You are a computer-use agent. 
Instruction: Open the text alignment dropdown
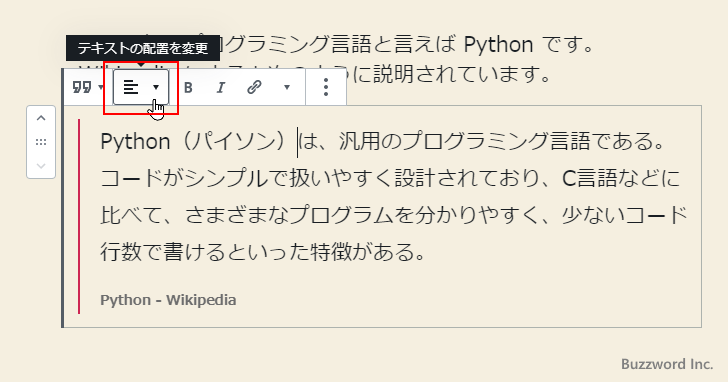[141, 87]
